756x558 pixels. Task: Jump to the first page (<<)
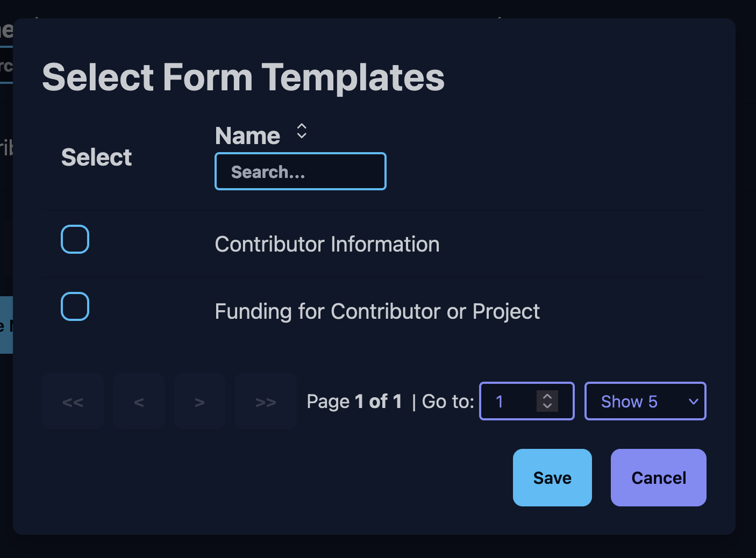tap(73, 402)
